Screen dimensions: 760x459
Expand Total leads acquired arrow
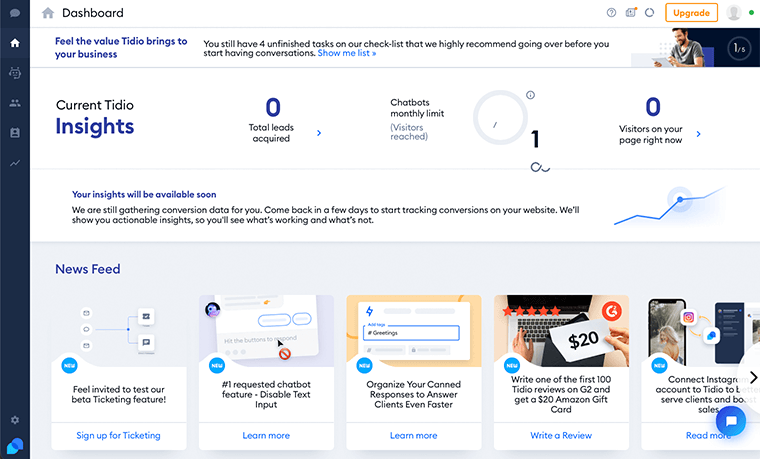(x=319, y=133)
